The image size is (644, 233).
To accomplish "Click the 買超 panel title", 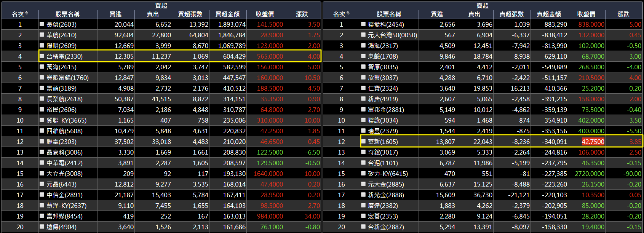I will click(x=161, y=5).
